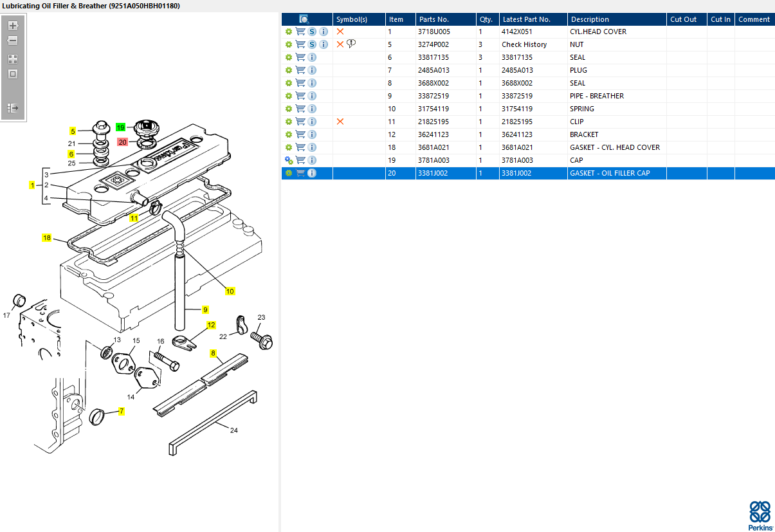Click parts number 3681A021 in item 18 row

point(433,147)
